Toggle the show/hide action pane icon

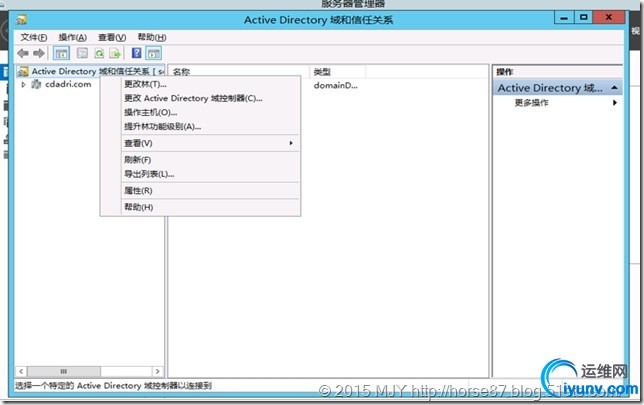click(x=154, y=53)
